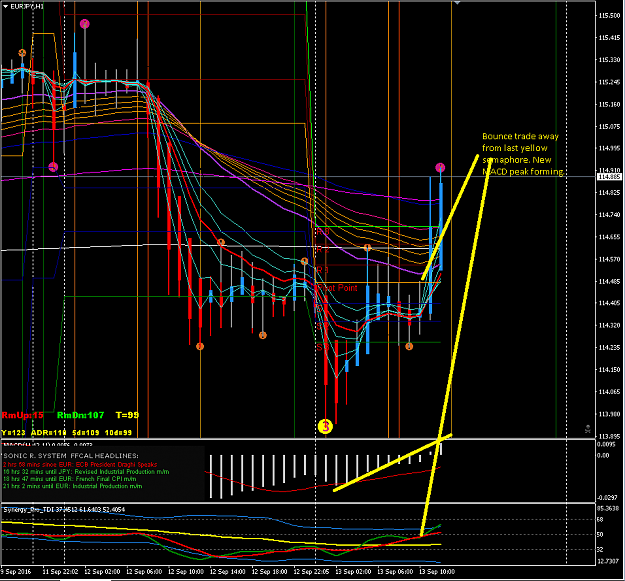Click the 13 Sep 10:00 time label
625x581 pixels.
point(437,571)
